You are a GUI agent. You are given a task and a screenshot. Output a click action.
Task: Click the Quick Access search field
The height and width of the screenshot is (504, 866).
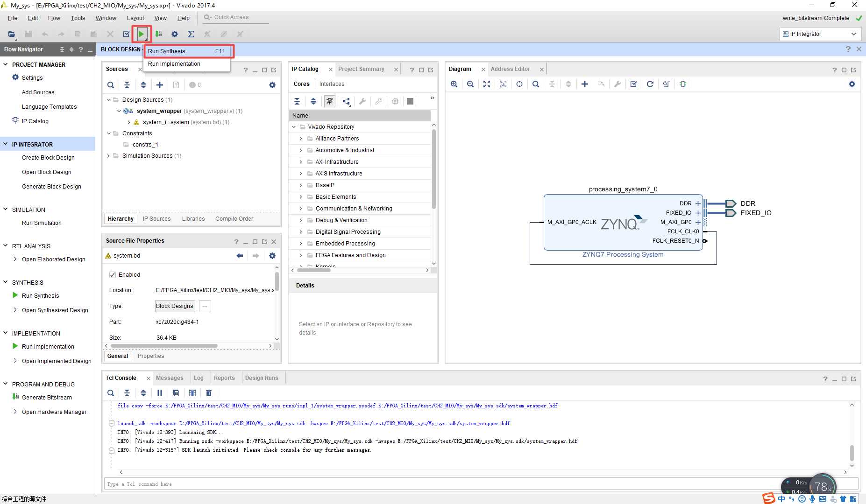click(x=236, y=17)
